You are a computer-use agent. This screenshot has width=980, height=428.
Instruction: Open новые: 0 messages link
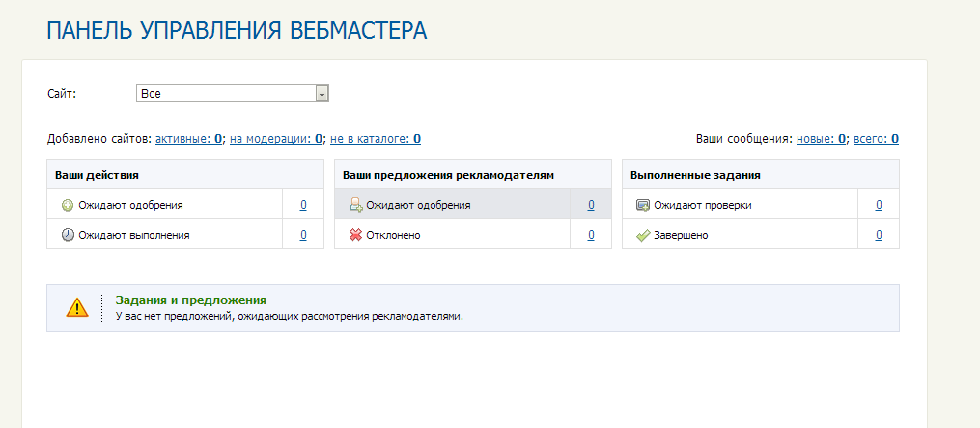[x=821, y=139]
